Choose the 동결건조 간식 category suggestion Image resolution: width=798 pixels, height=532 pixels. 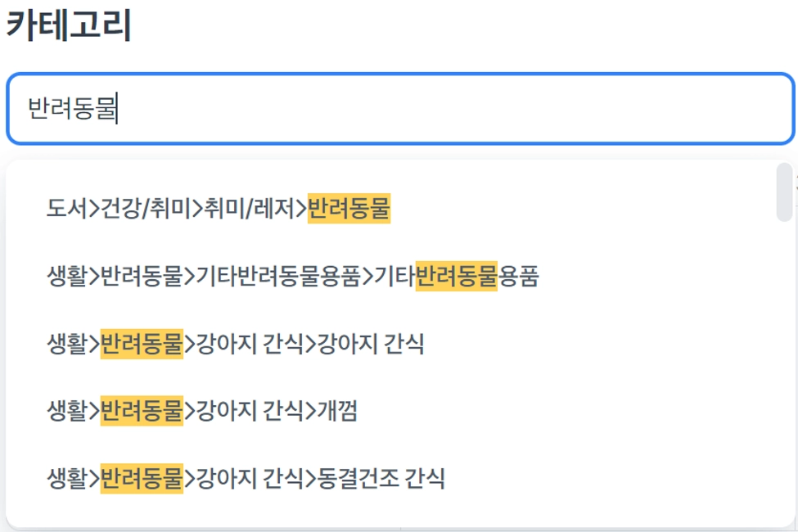click(246, 478)
